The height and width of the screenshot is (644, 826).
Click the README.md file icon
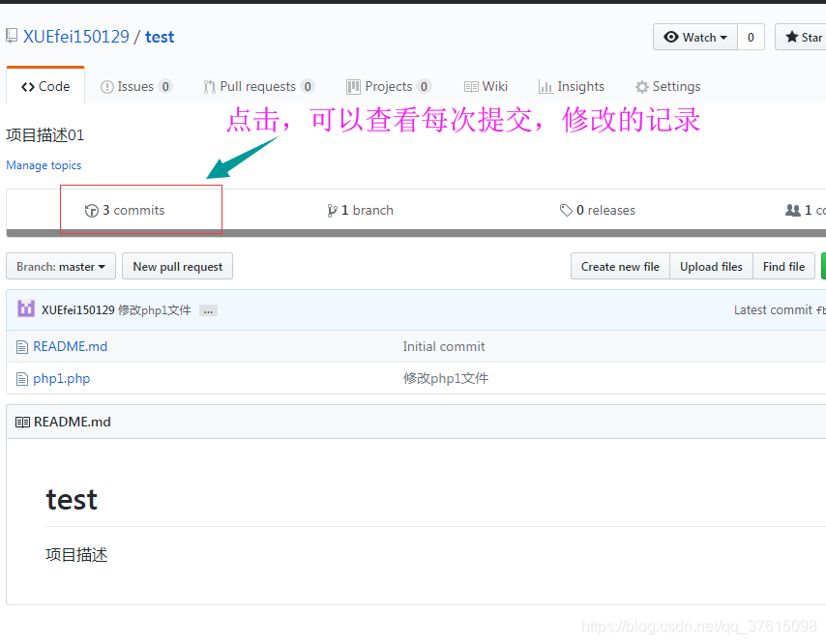(21, 346)
